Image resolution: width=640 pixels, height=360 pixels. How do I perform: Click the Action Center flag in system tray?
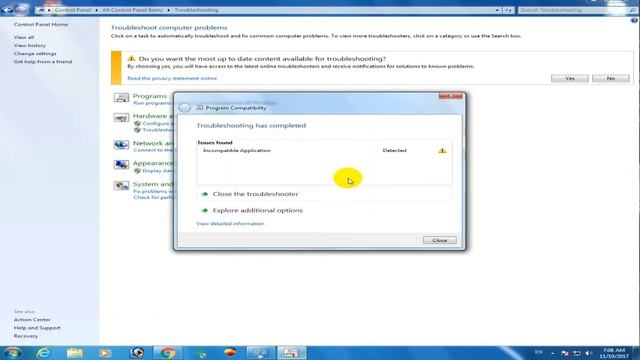565,353
